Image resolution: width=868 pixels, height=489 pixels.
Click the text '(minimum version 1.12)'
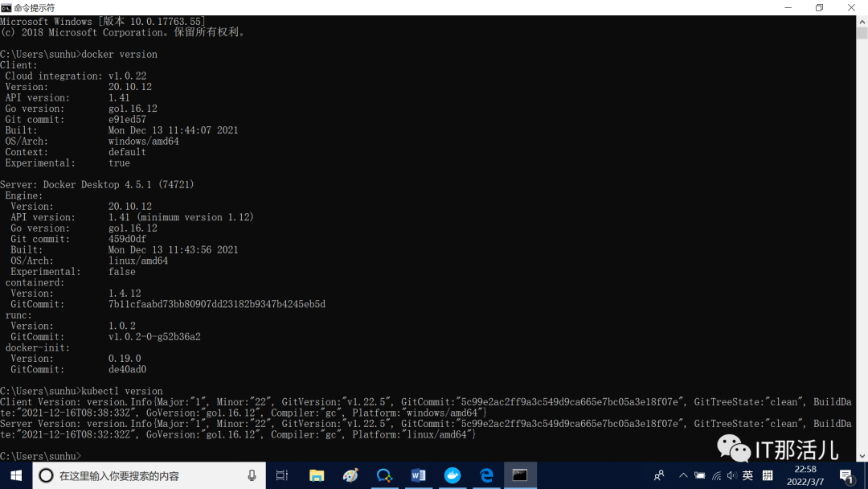[x=194, y=217]
